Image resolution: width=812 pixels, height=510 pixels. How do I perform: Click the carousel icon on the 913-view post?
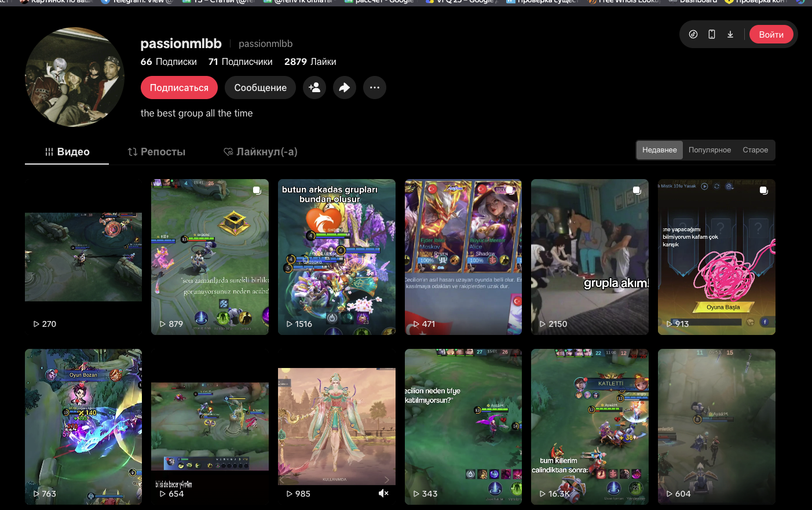tap(763, 190)
